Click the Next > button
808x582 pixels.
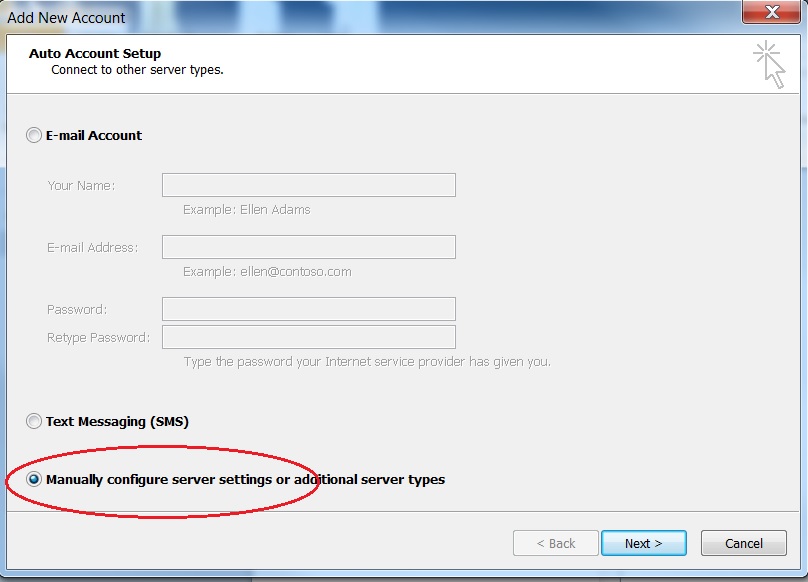(x=644, y=543)
